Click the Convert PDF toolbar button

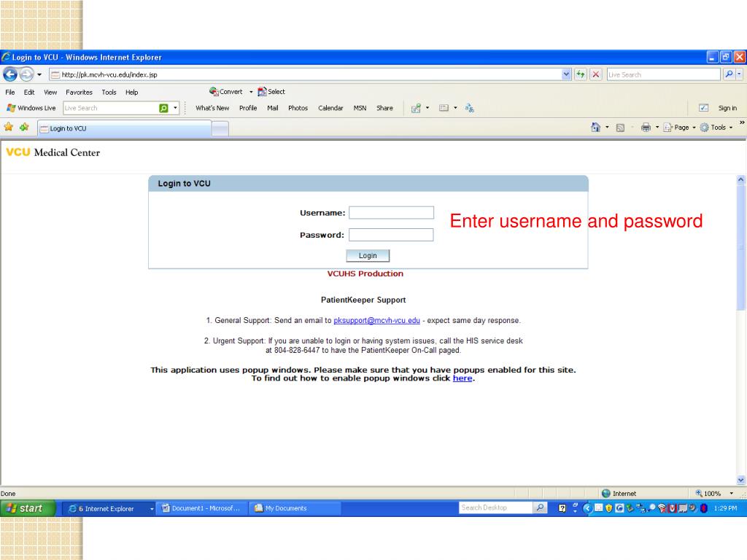click(226, 91)
